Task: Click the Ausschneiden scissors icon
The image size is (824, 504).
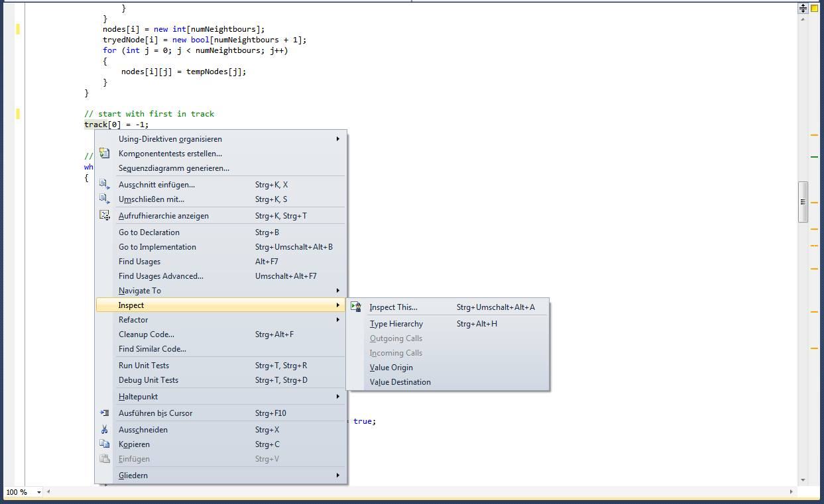Action: pyautogui.click(x=104, y=430)
